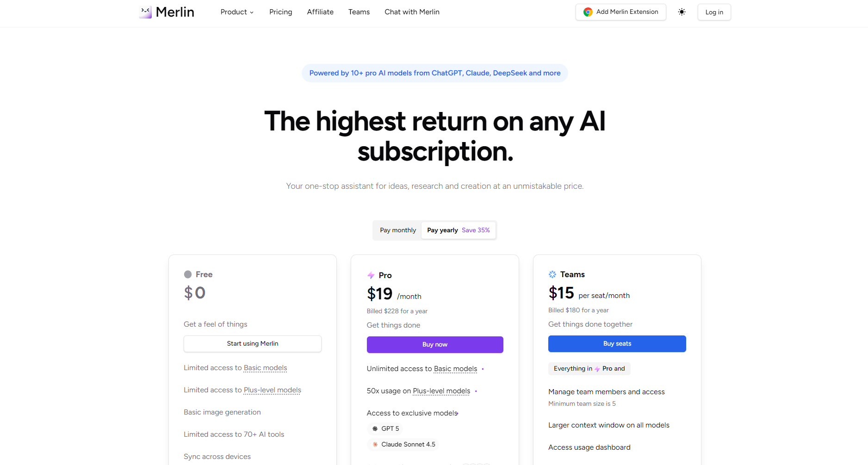The height and width of the screenshot is (465, 868).
Task: Click the Chrome icon on extension button
Action: 588,12
